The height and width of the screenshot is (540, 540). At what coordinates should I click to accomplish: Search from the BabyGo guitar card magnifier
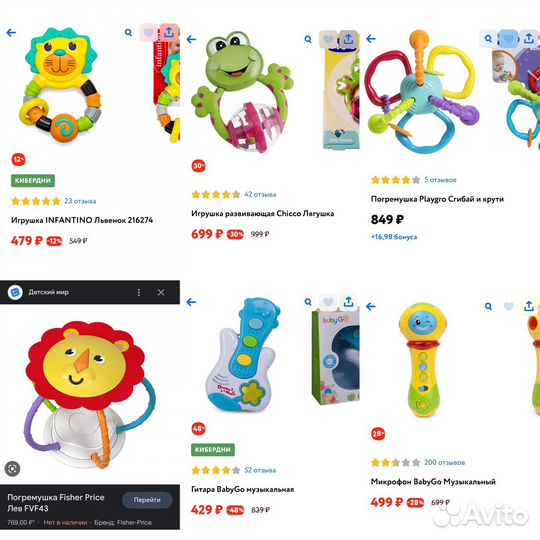308,302
